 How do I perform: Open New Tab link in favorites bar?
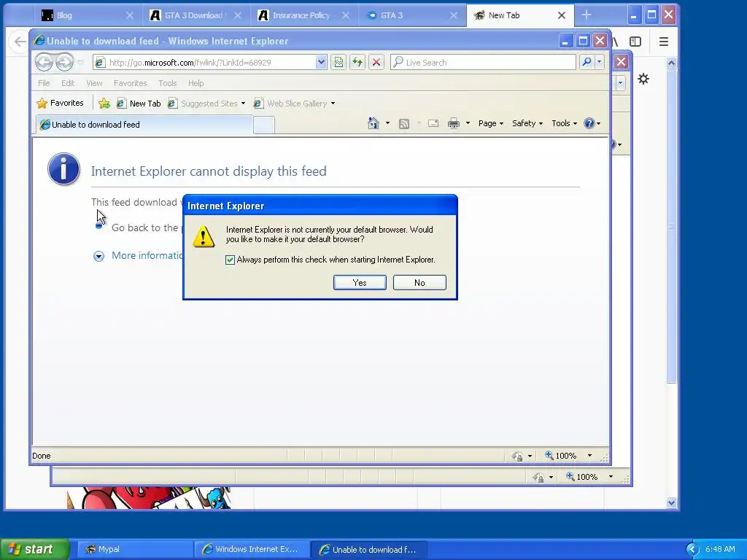[139, 104]
